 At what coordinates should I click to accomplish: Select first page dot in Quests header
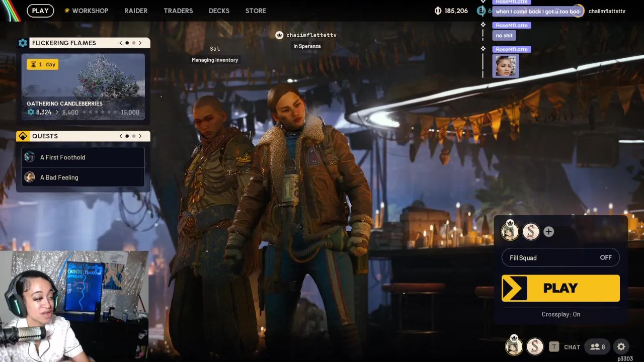tap(127, 136)
